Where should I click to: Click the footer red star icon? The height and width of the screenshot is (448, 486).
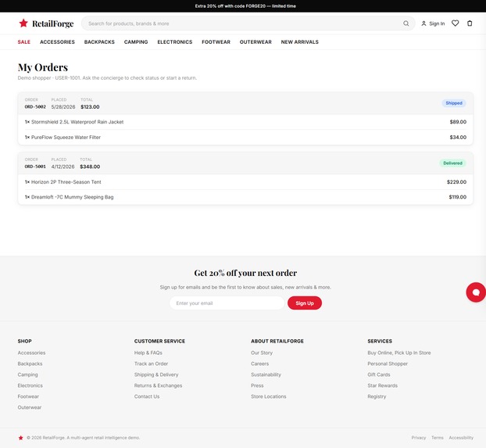click(21, 438)
